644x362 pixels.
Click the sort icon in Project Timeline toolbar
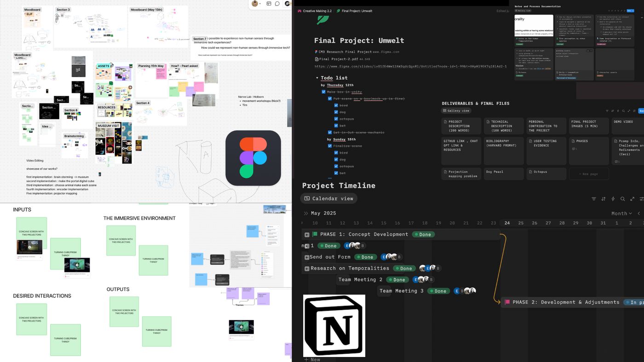(604, 199)
